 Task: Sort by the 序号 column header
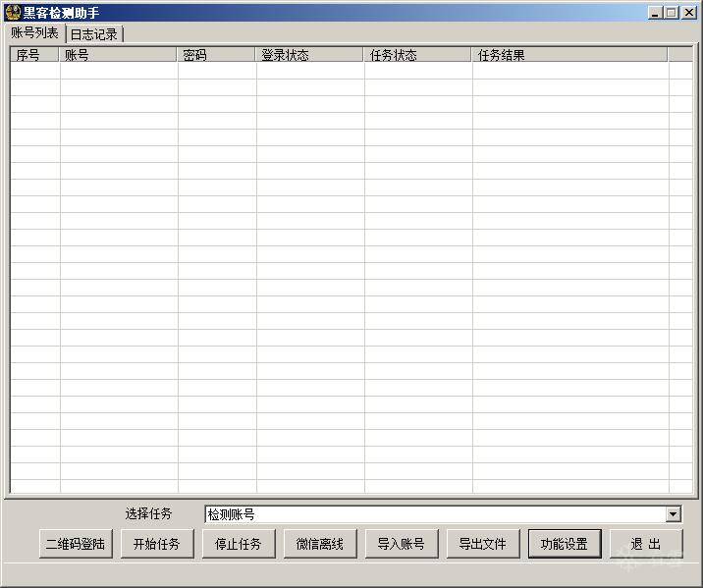click(x=34, y=55)
